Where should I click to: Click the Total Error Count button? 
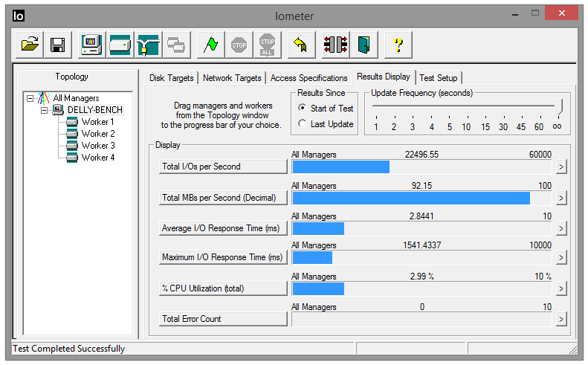pos(223,319)
